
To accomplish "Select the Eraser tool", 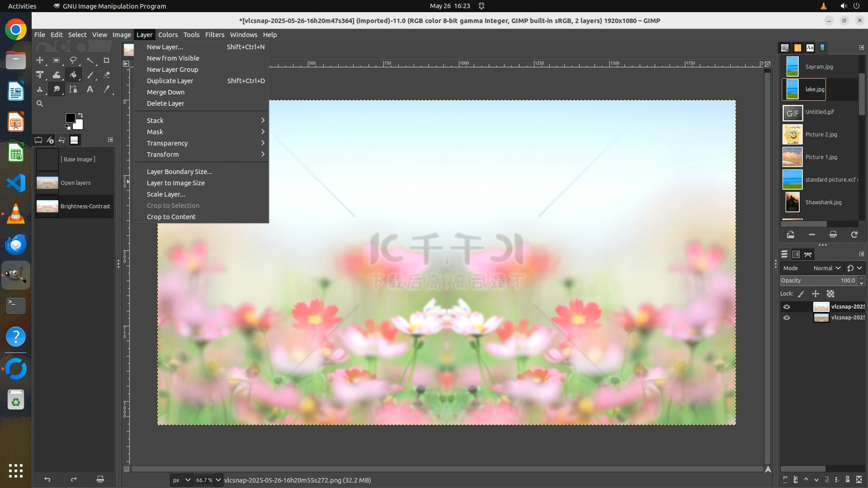I will coord(107,75).
